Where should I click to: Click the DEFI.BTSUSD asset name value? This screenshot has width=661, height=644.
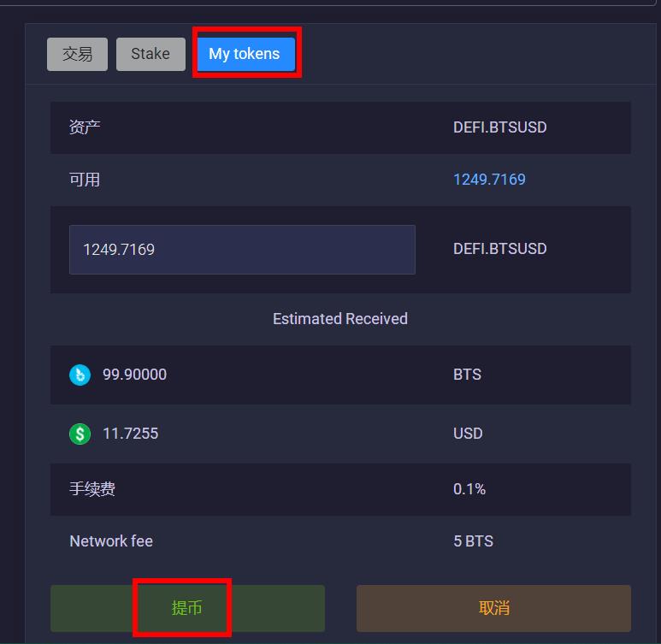pos(499,127)
